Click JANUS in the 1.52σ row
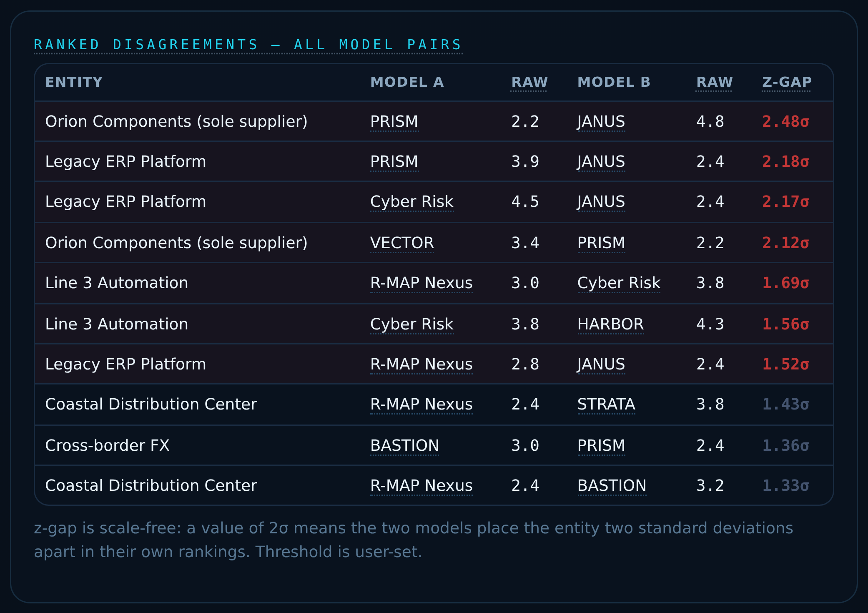The width and height of the screenshot is (868, 613). 601,364
